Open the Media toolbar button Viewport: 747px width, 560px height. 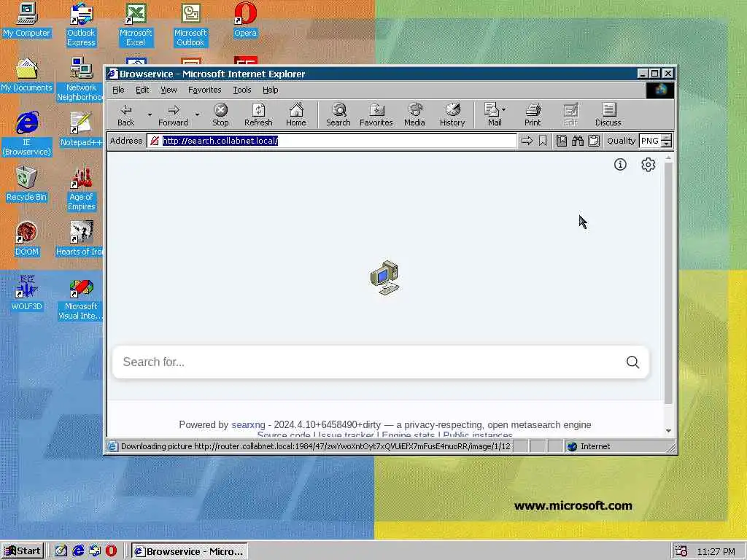[x=414, y=114]
